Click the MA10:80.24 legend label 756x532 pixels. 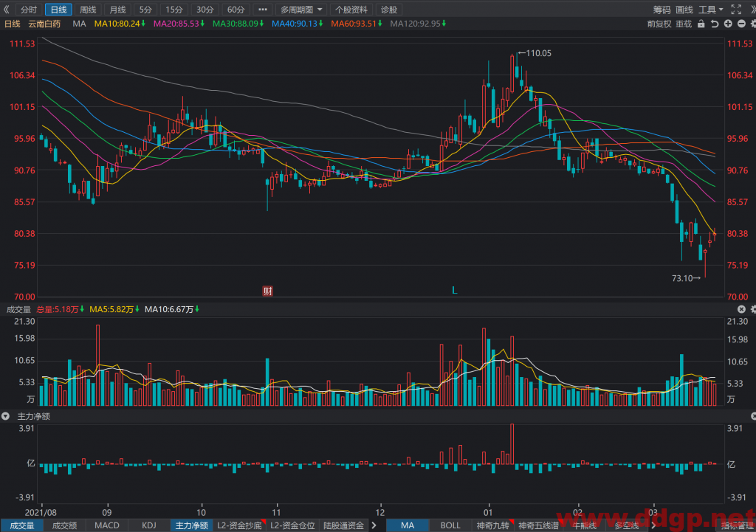(120, 24)
